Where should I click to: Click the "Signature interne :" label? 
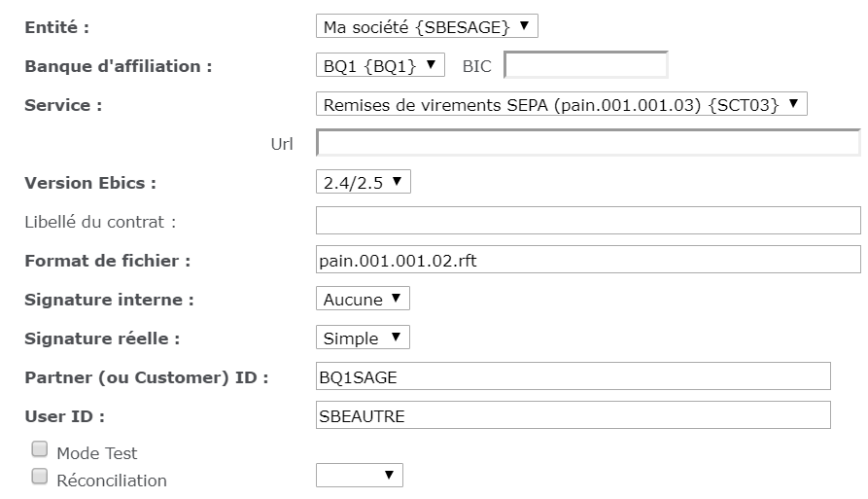pyautogui.click(x=109, y=300)
